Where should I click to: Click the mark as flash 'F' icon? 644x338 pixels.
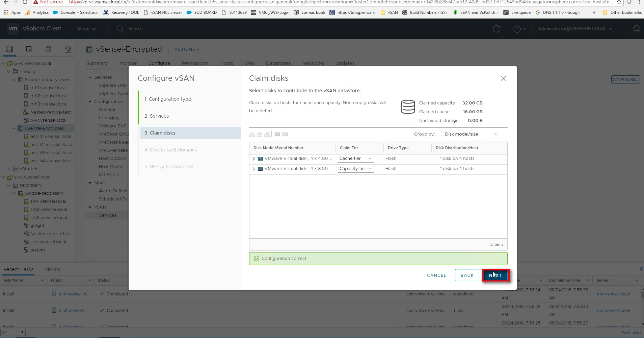click(x=277, y=135)
